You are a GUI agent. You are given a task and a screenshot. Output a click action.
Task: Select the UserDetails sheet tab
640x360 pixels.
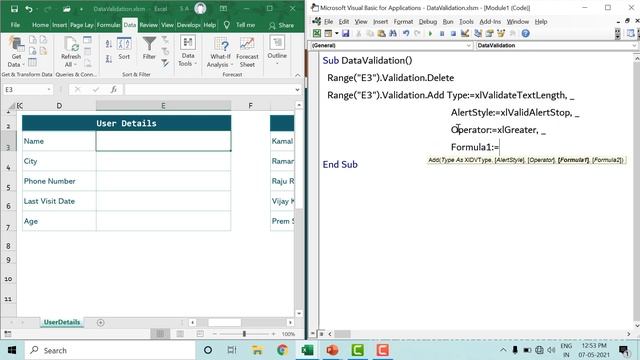62,322
